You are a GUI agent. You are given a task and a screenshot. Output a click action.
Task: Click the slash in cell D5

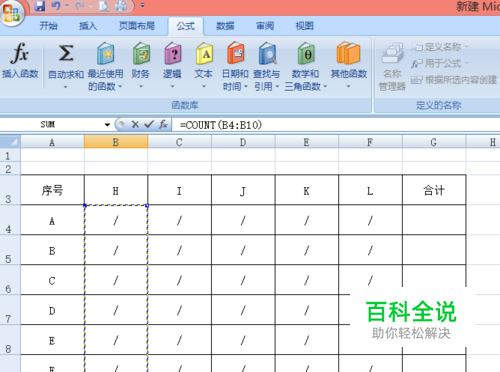click(x=243, y=250)
